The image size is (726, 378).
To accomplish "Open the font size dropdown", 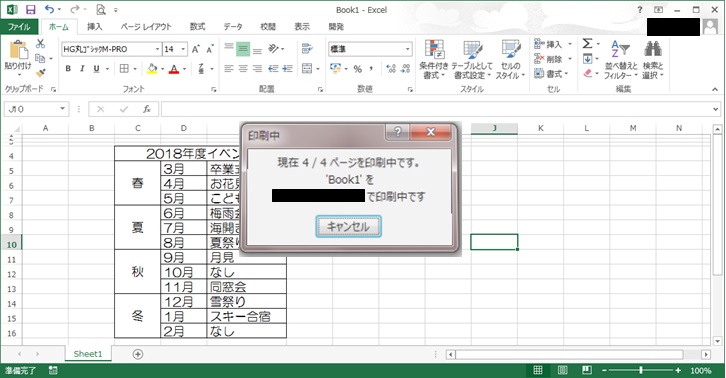I will (x=183, y=49).
